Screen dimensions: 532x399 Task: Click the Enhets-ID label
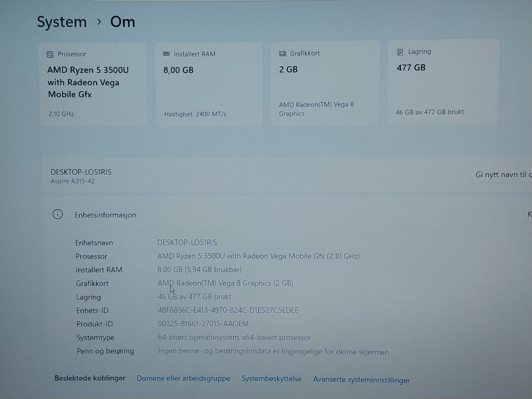(x=93, y=310)
